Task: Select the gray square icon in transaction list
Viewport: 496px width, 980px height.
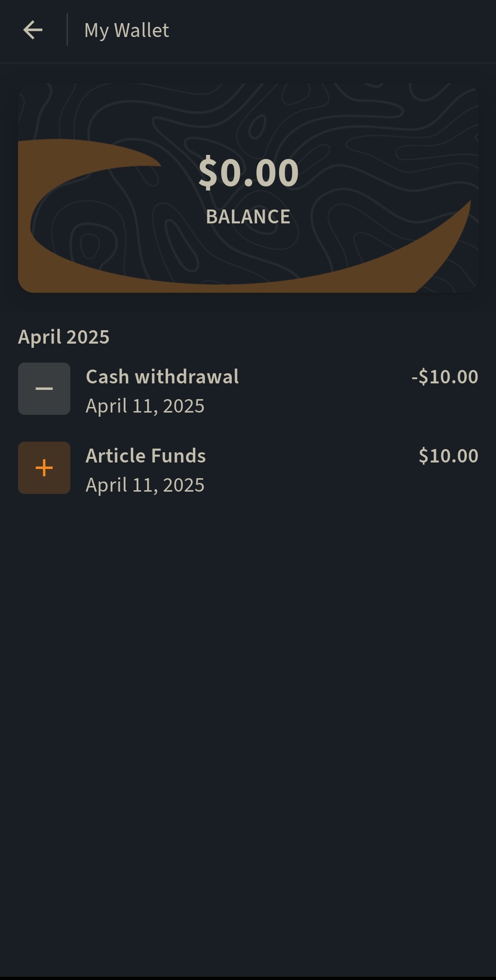Action: [44, 388]
